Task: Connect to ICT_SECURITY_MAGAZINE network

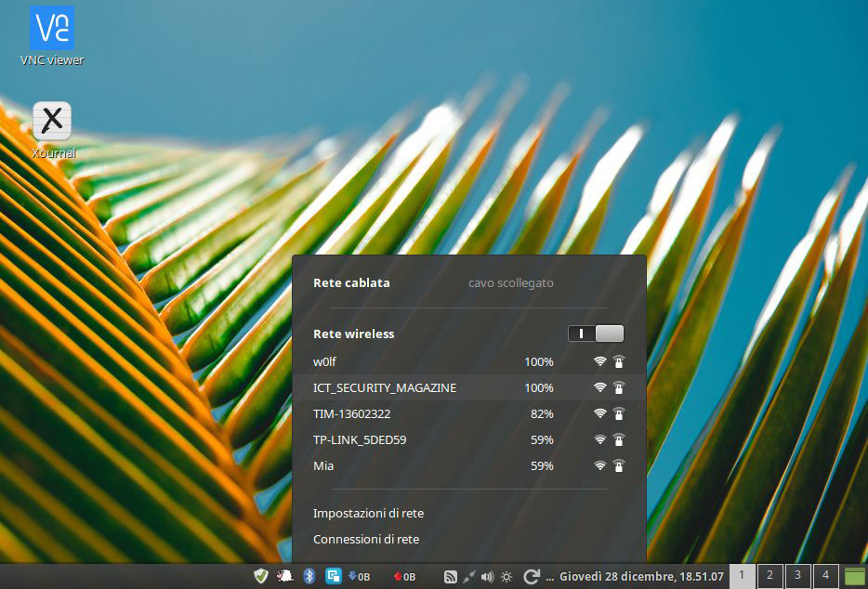Action: click(x=469, y=387)
